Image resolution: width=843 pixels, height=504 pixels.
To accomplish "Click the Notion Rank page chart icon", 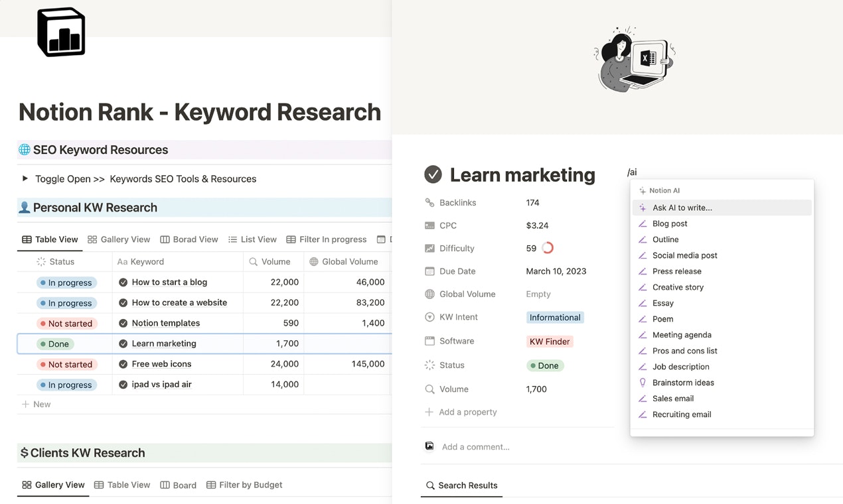I will tap(61, 32).
